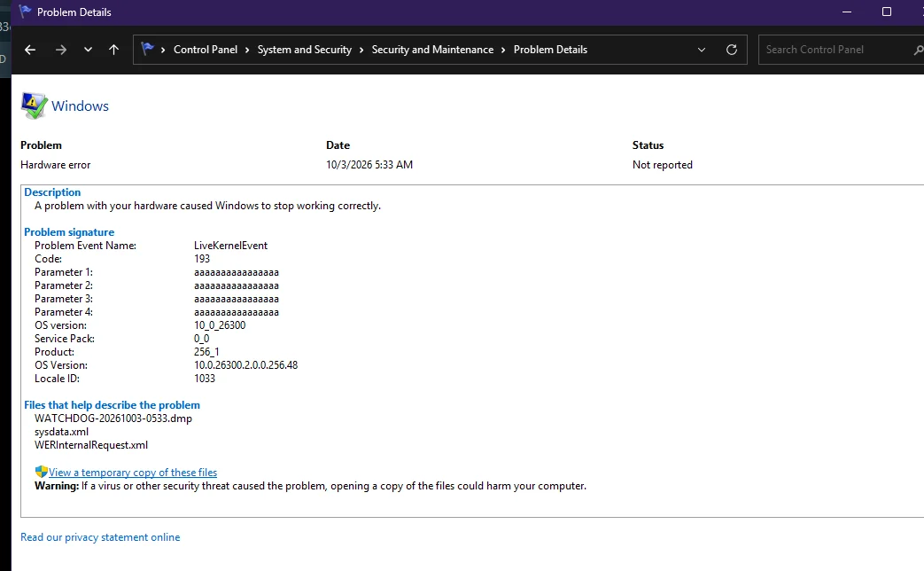The height and width of the screenshot is (571, 924).
Task: Minimize the Problem Details window
Action: click(847, 12)
